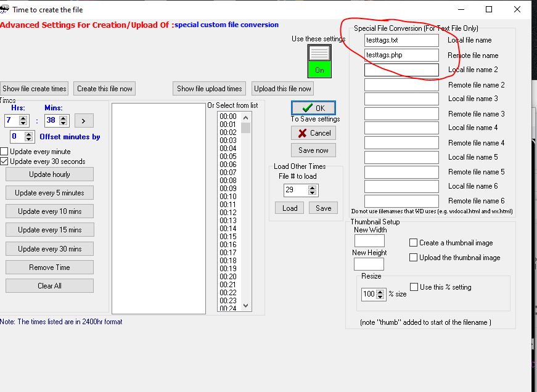
Task: Click Update every 5 minutes button
Action: [x=49, y=193]
